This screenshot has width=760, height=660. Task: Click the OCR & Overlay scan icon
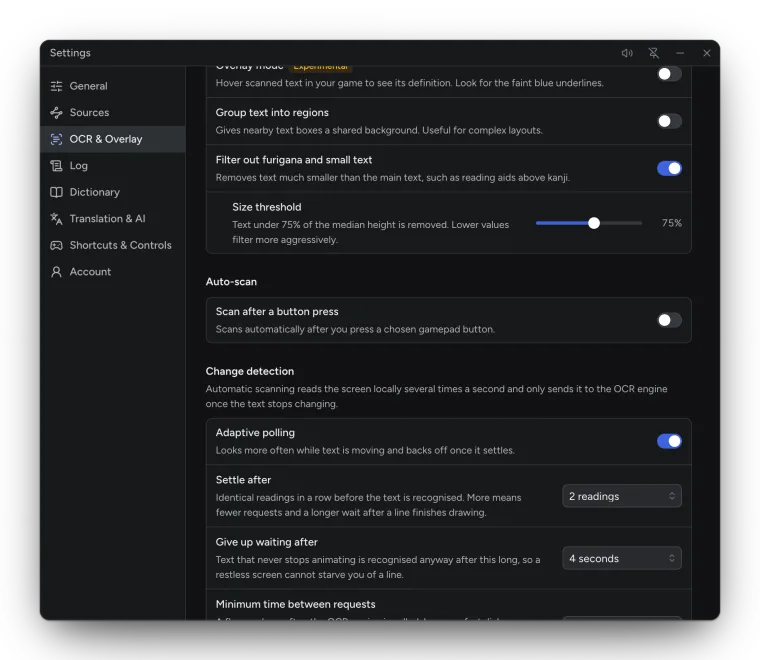click(56, 140)
